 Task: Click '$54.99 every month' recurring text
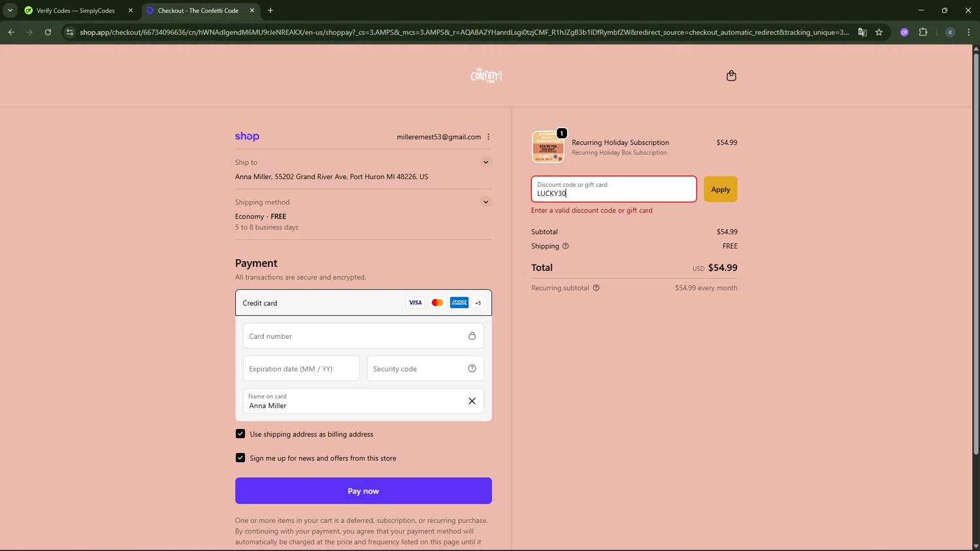(706, 288)
